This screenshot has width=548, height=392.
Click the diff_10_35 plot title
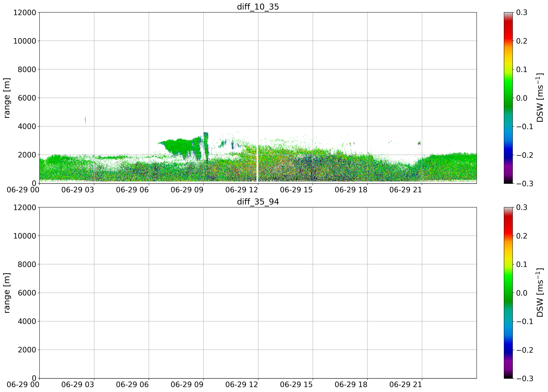click(x=258, y=7)
